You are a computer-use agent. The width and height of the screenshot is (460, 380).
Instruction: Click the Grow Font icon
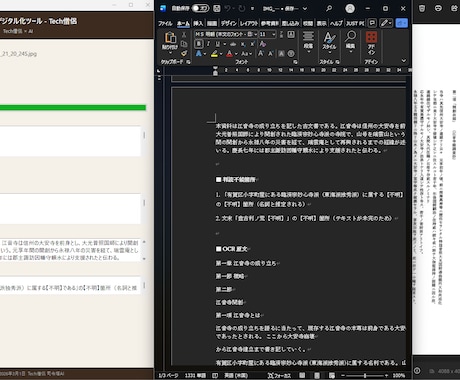[261, 53]
